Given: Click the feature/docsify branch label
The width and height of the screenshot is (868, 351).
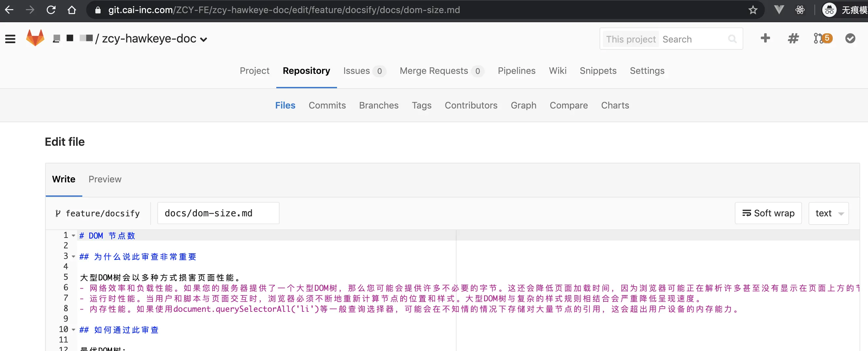Looking at the screenshot, I should (x=103, y=214).
